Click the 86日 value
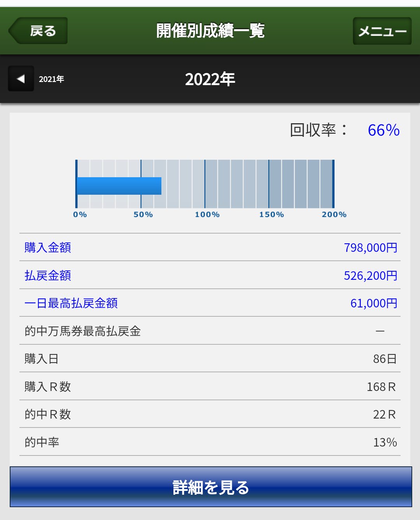This screenshot has width=420, height=520. [385, 359]
